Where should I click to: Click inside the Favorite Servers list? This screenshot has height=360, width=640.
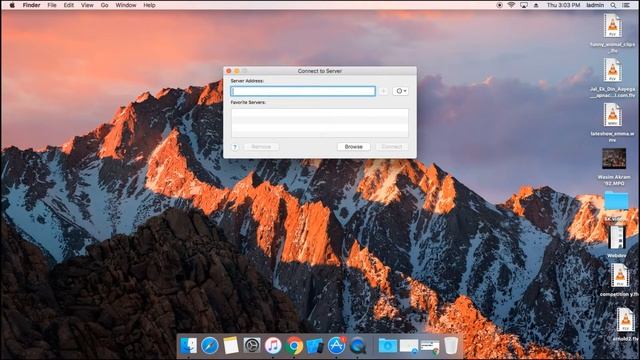(x=320, y=122)
